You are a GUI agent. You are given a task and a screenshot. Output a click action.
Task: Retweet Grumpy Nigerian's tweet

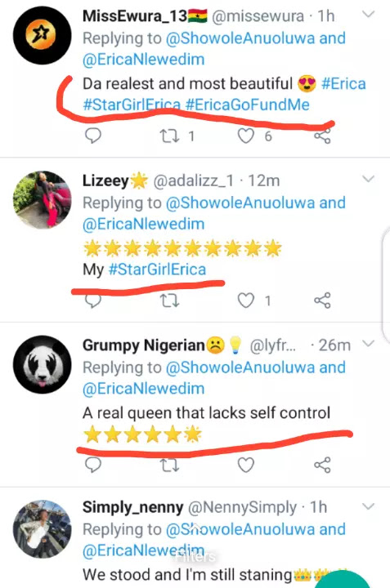169,465
